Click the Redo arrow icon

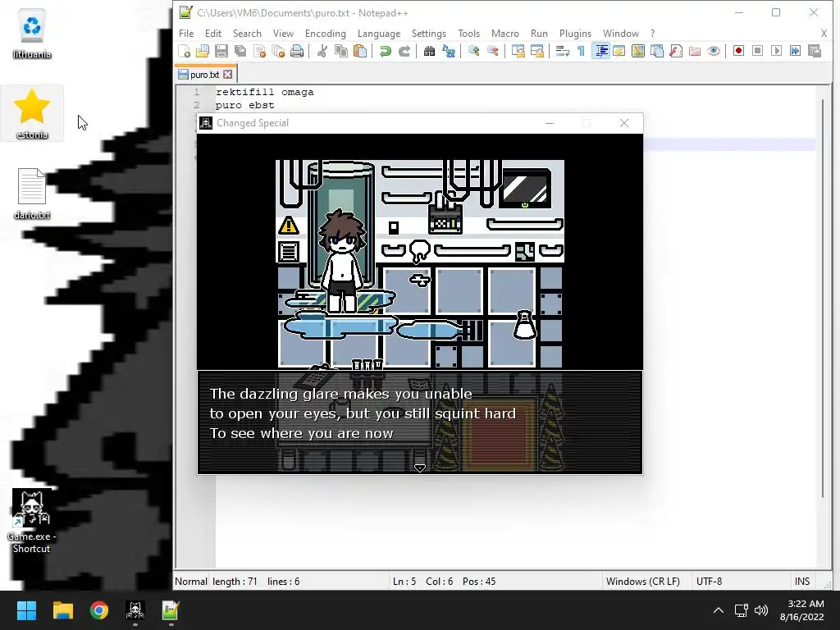click(x=404, y=51)
